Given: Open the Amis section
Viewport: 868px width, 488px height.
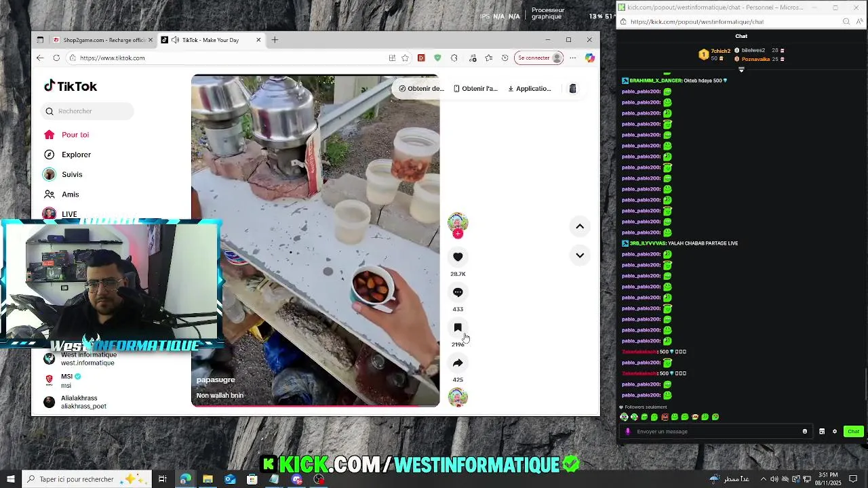Looking at the screenshot, I should (70, 195).
